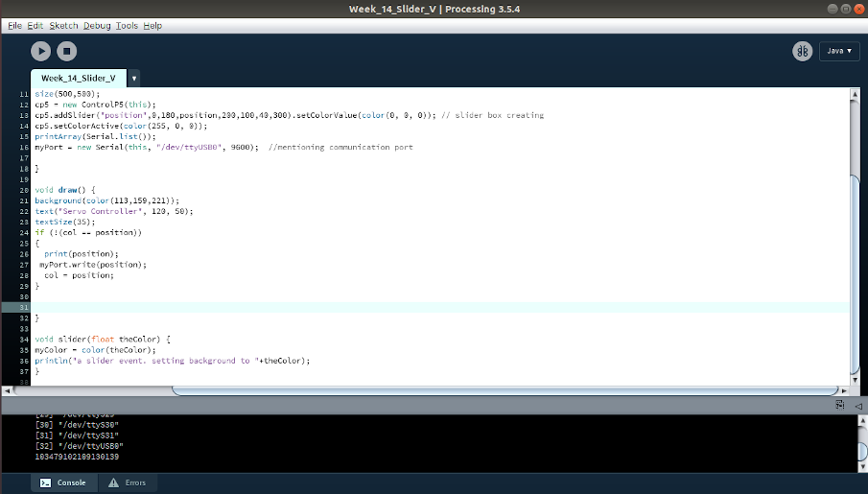Click the 'textSize(35);' line

65,223
